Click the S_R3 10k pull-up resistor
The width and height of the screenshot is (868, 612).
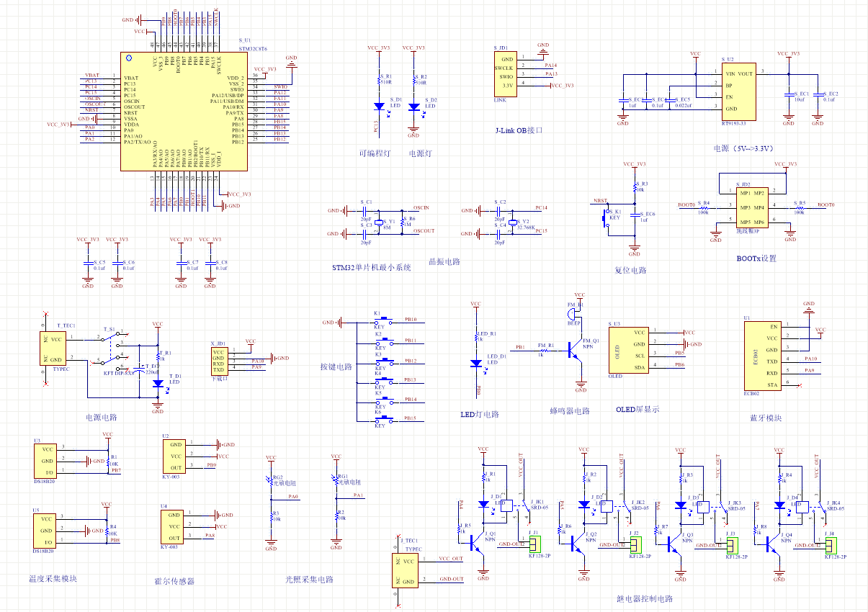point(635,187)
